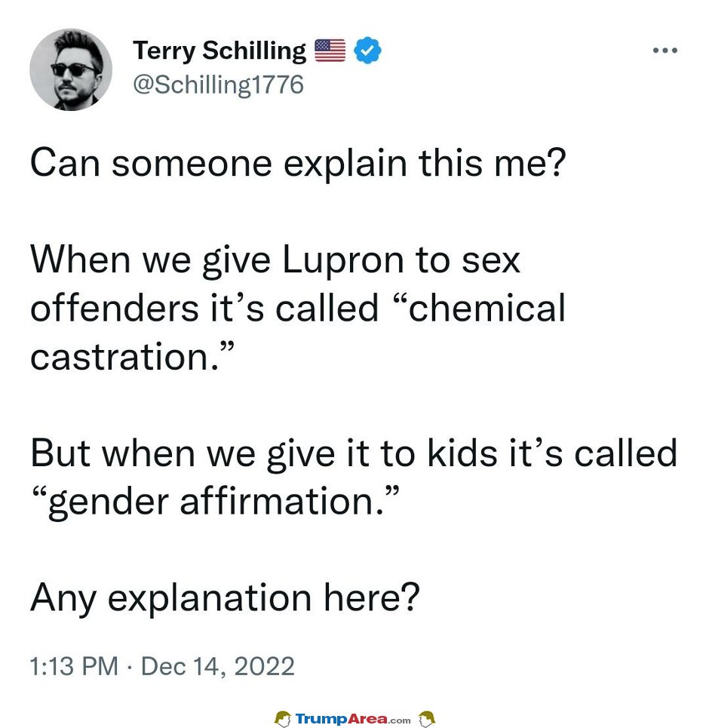Click the Dec 14, 2022 date
Viewport: 709px width, 728px height.
click(x=218, y=666)
